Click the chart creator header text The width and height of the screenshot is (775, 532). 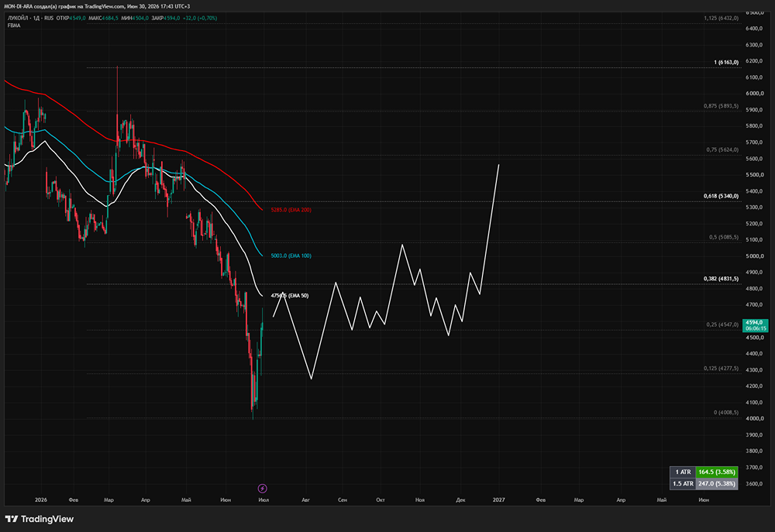pos(97,6)
